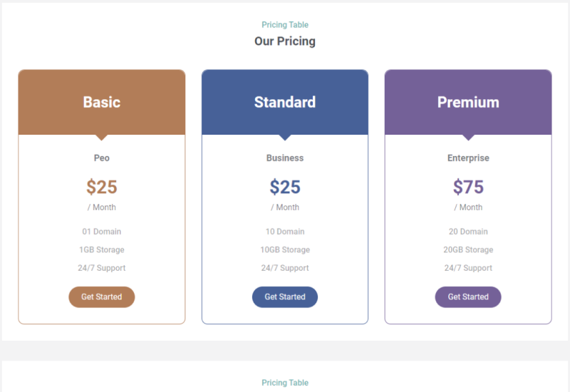Click the brown Basic plan Get Started button
This screenshot has height=392, width=570.
[x=101, y=296]
